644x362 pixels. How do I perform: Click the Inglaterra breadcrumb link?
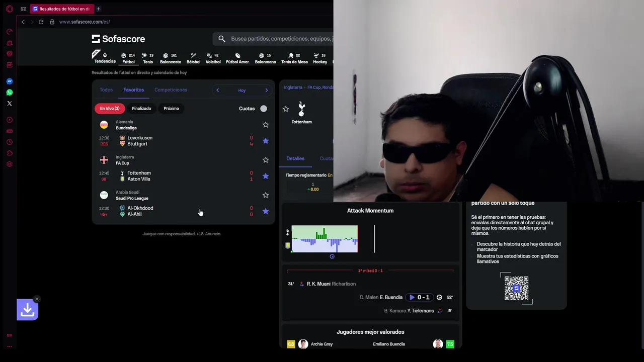pyautogui.click(x=293, y=87)
